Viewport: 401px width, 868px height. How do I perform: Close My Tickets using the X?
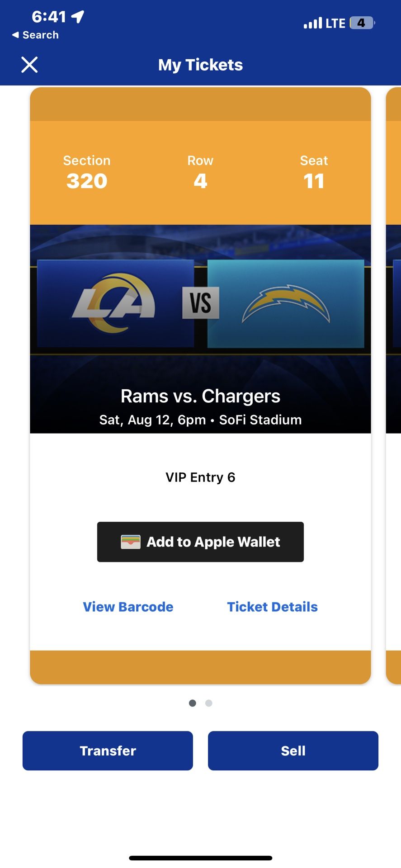[x=29, y=65]
